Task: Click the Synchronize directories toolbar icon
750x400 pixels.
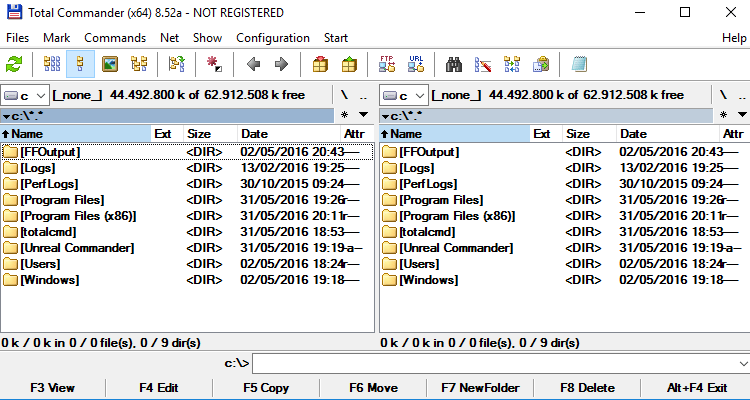Action: 513,64
